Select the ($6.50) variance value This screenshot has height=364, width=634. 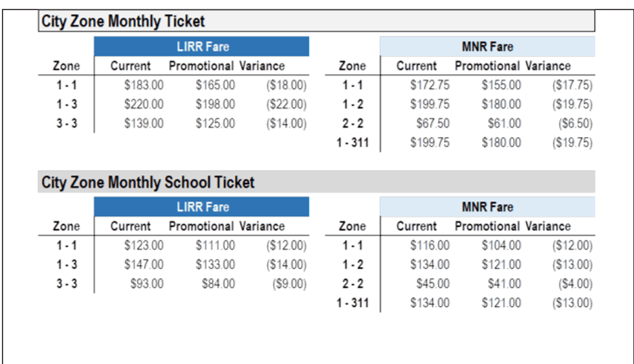pos(575,123)
